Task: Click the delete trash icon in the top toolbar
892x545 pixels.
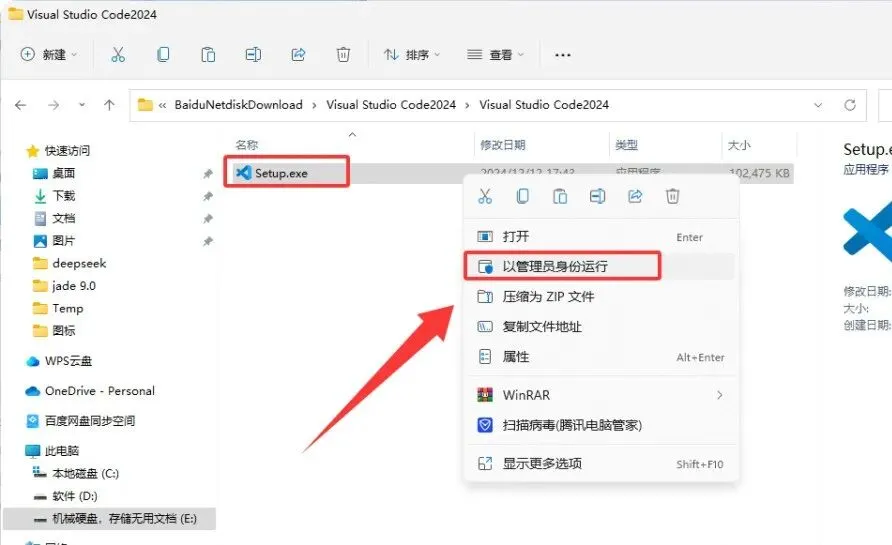Action: pos(343,55)
